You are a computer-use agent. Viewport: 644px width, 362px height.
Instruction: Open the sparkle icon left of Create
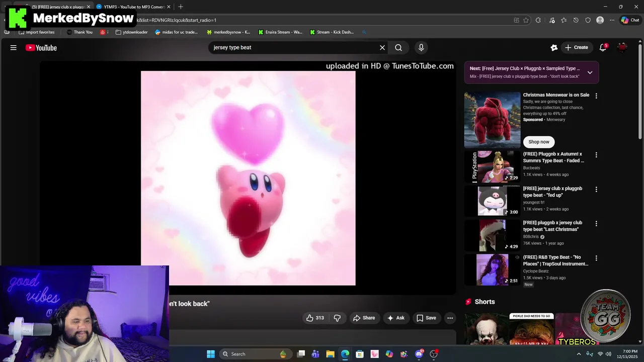click(554, 48)
